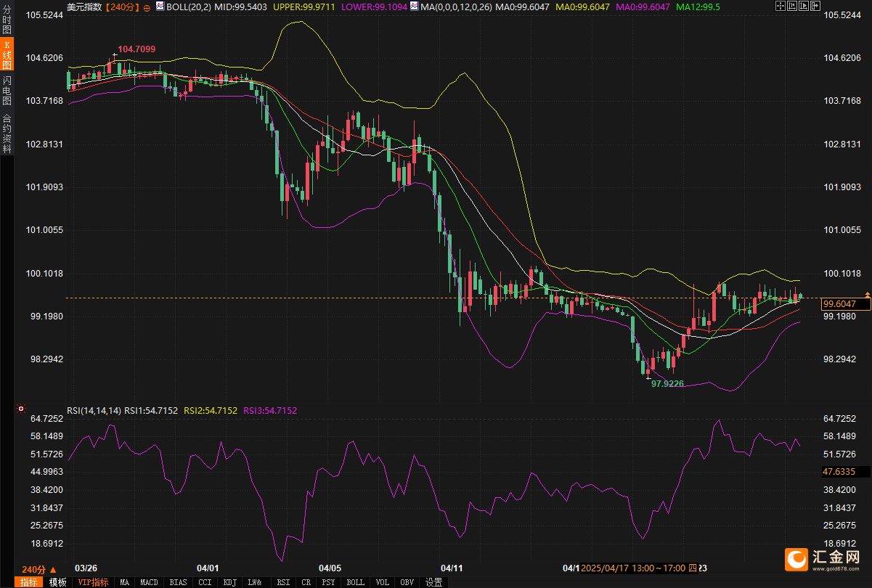
Task: Click the MA indicator settings icon
Action: 415,6
